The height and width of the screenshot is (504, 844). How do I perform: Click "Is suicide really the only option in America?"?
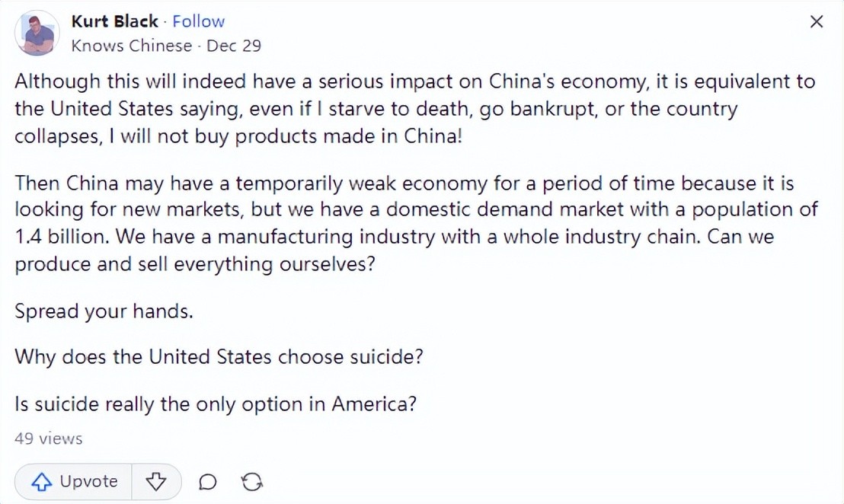coord(216,404)
